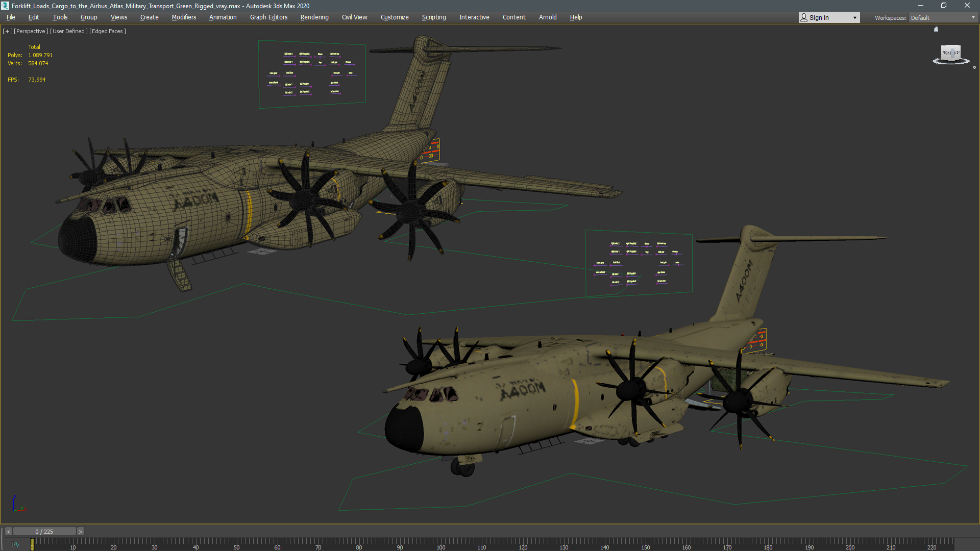Open the viewport [+] general menu
The image size is (980, 551).
7,31
